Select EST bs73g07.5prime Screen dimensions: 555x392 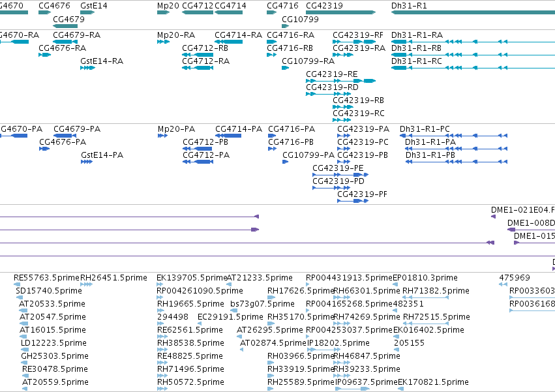click(x=234, y=310)
